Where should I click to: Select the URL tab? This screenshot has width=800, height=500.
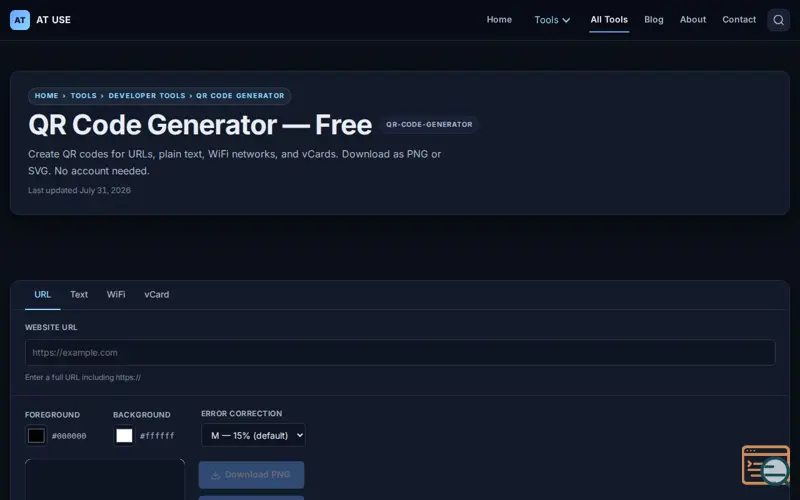[x=42, y=294]
